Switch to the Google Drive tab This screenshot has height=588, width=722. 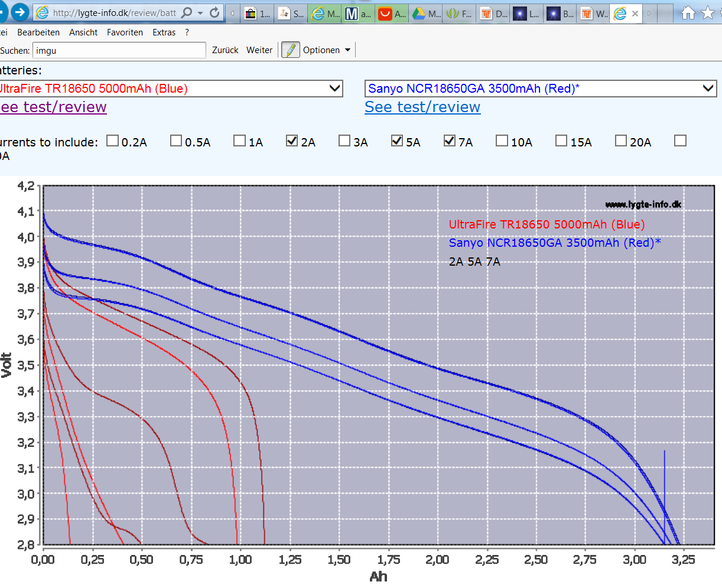pos(427,14)
